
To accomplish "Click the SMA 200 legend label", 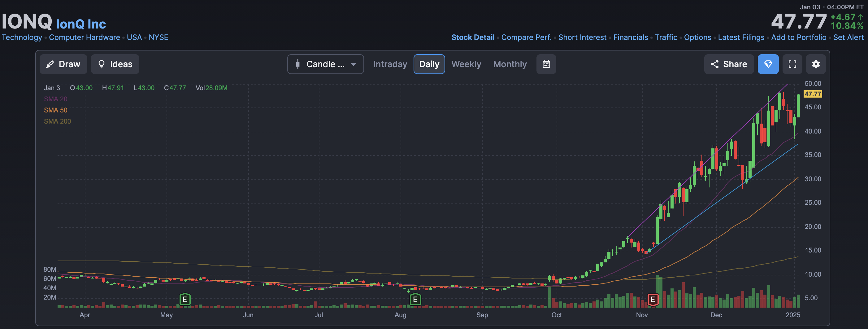I will [57, 121].
